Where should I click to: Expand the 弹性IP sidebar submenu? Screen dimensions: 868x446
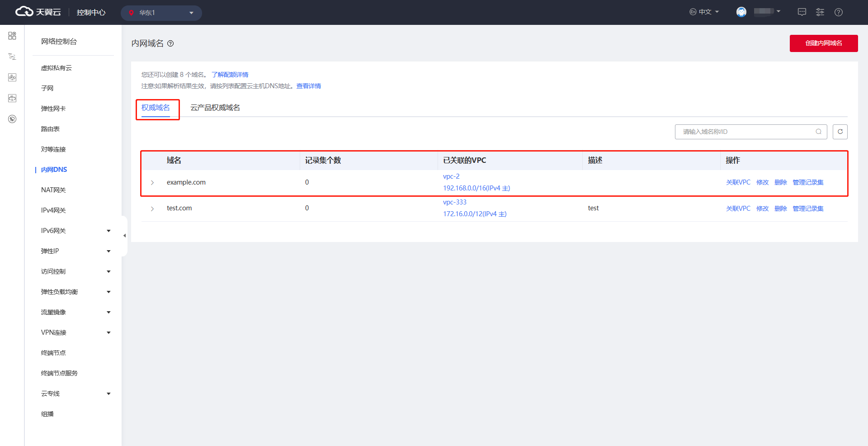click(108, 251)
